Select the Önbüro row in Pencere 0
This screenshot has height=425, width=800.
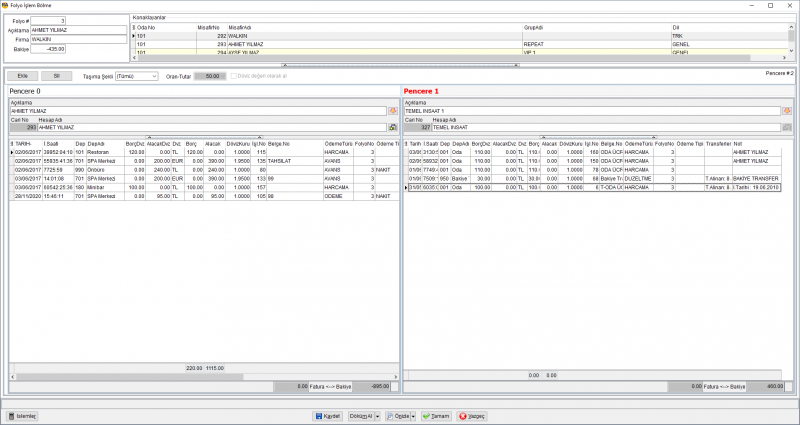tap(204, 169)
